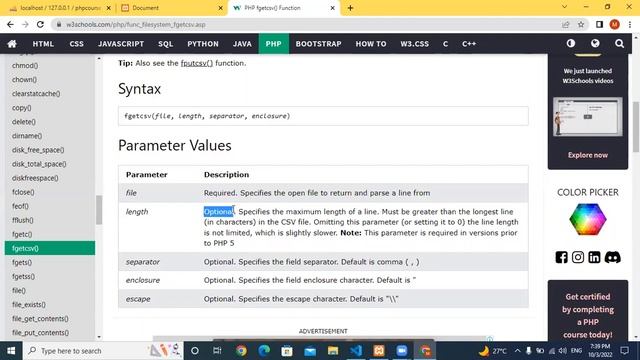Screen dimensions: 640x360
Task: Show hidden system tray icons
Action: (x=518, y=351)
